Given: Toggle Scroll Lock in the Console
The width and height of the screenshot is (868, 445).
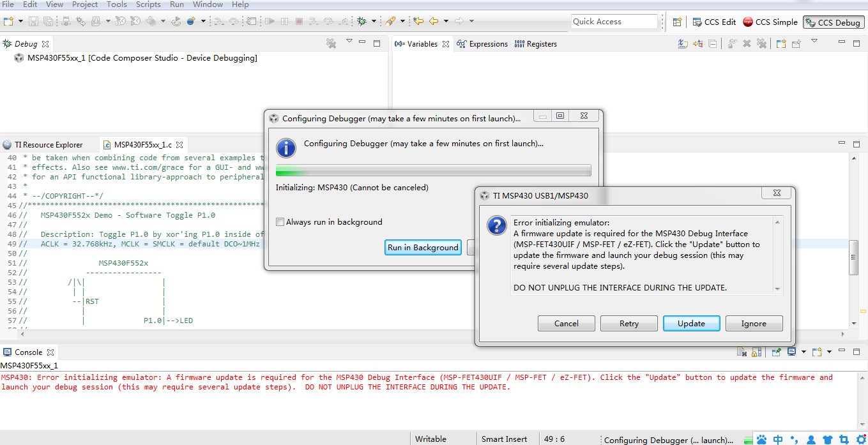Looking at the screenshot, I should point(757,352).
